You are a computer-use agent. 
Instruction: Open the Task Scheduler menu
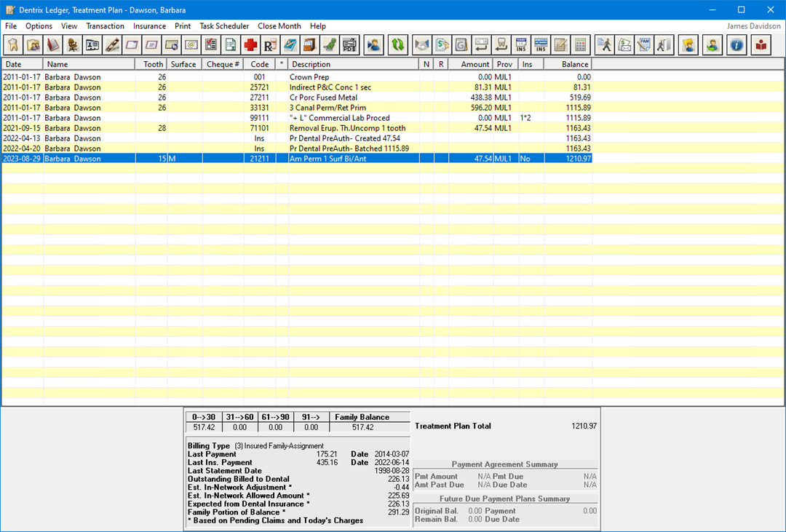pyautogui.click(x=224, y=26)
